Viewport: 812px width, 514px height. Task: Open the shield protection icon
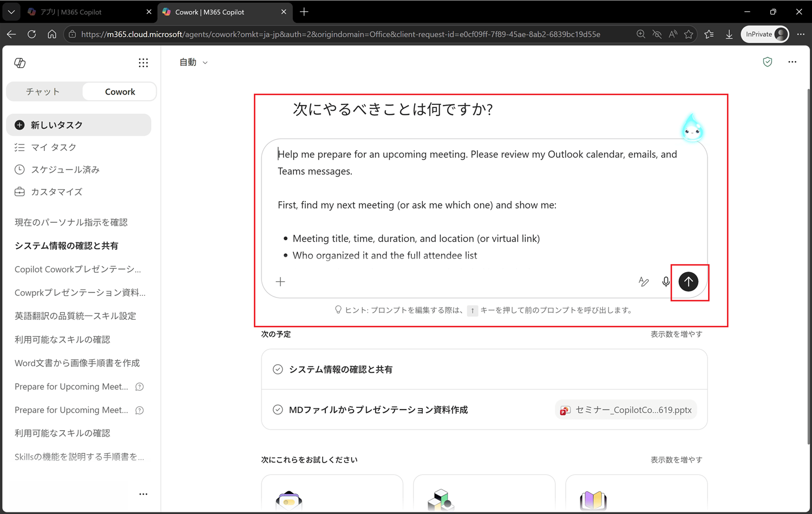pos(768,62)
